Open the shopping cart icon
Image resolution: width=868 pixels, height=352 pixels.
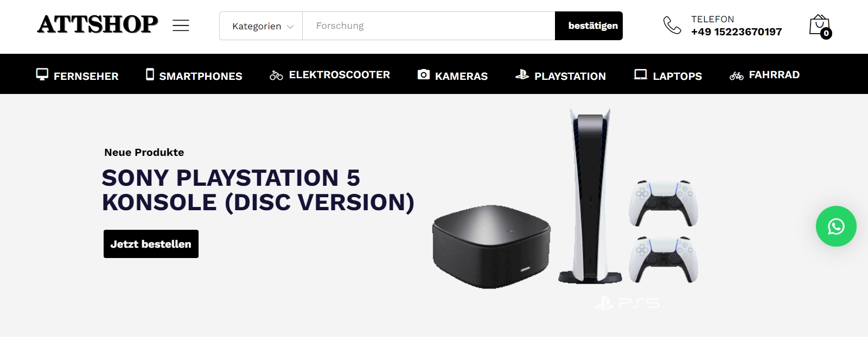click(x=820, y=26)
